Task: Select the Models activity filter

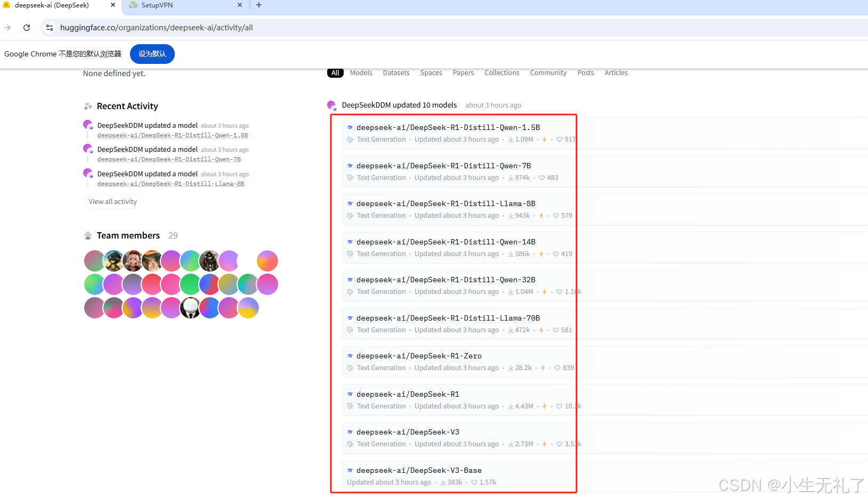Action: pyautogui.click(x=361, y=73)
